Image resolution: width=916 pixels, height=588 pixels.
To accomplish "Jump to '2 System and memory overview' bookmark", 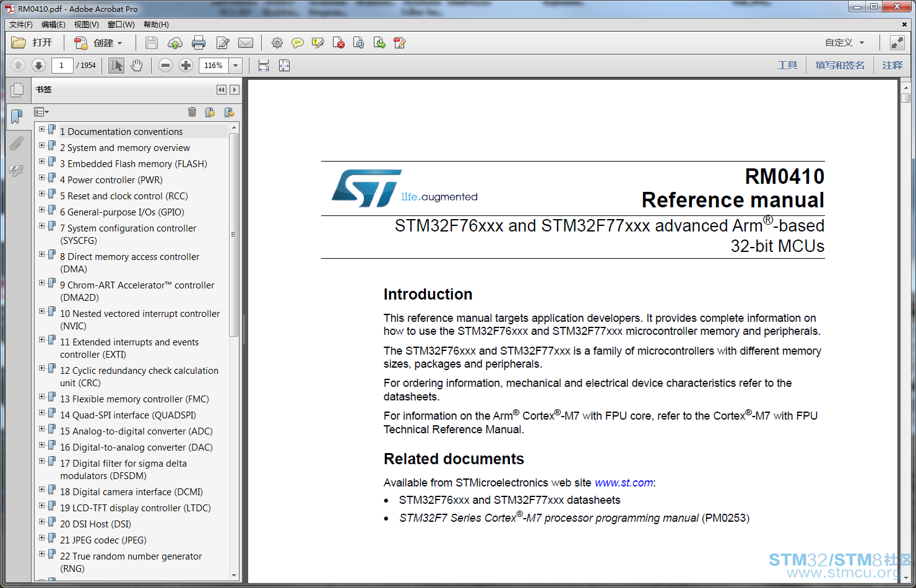I will tap(125, 148).
